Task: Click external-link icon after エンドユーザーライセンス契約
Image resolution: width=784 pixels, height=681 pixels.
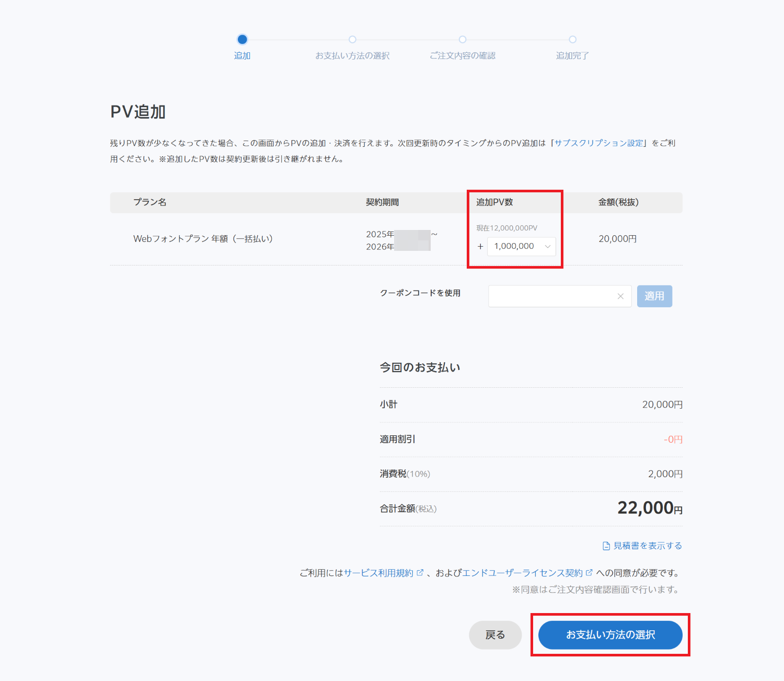Action: click(589, 573)
